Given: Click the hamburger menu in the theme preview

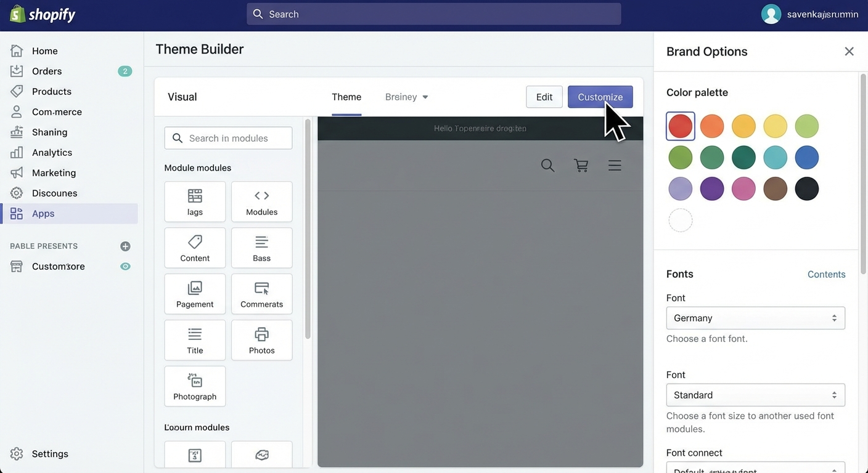Looking at the screenshot, I should coord(614,164).
